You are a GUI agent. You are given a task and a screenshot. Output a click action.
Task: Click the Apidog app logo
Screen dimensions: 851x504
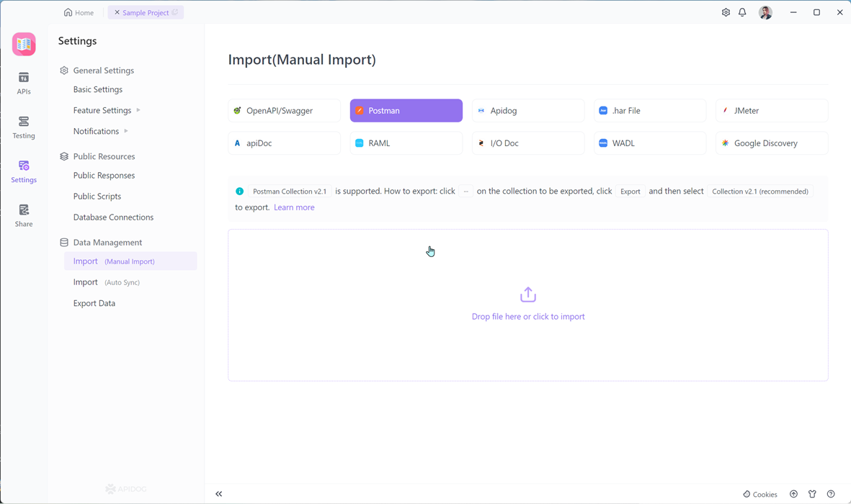[24, 44]
